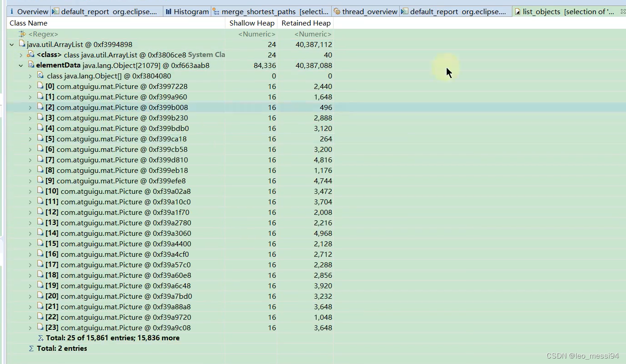The width and height of the screenshot is (626, 364).
Task: Expand Picture entry [14]
Action: (30, 234)
